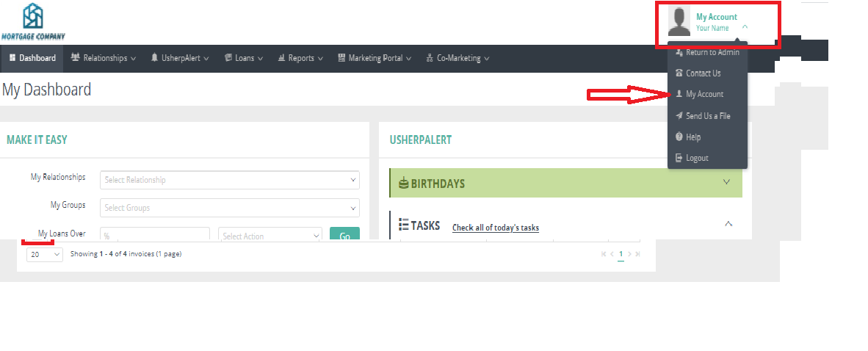Open Help from the account menu

[692, 137]
